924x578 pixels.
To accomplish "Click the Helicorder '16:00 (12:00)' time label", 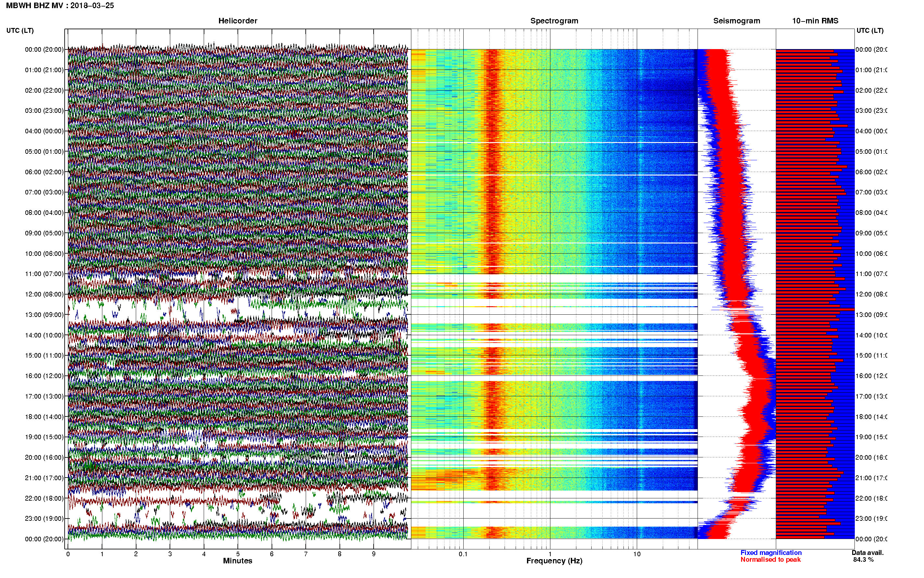I will 44,376.
